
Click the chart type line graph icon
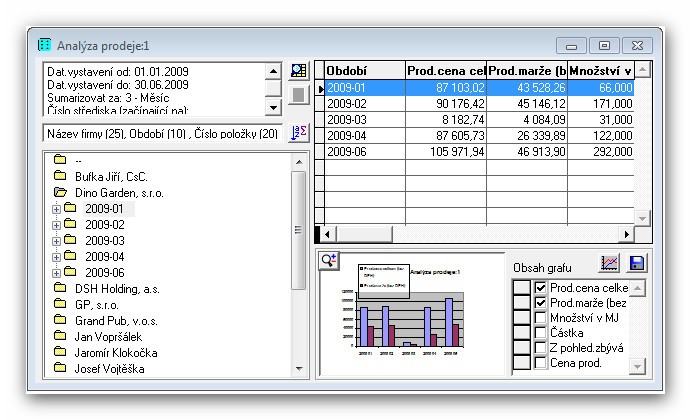pos(610,263)
